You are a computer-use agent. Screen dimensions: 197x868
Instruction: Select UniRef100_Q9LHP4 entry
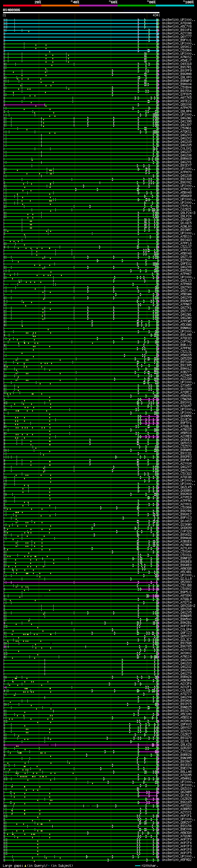(x=177, y=111)
